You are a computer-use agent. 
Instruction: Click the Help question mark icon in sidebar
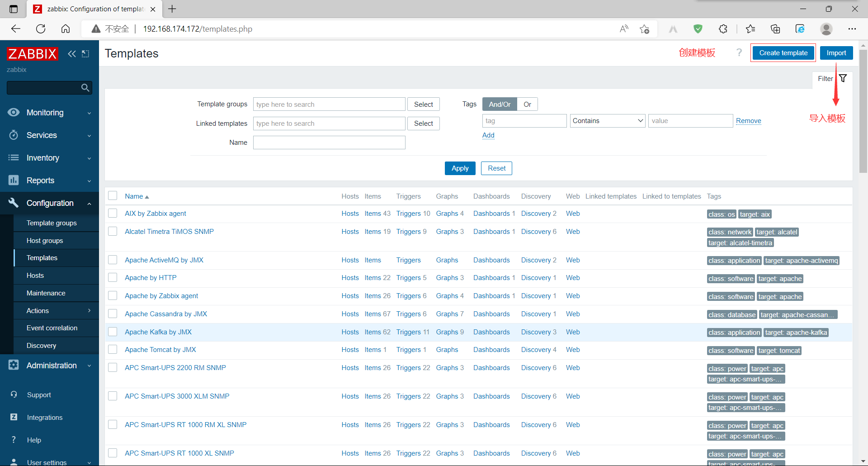(14, 440)
